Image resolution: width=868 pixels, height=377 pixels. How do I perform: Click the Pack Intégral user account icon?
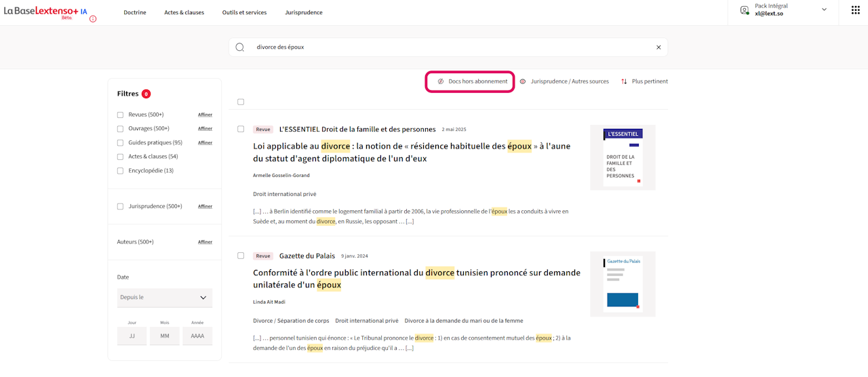click(x=745, y=9)
